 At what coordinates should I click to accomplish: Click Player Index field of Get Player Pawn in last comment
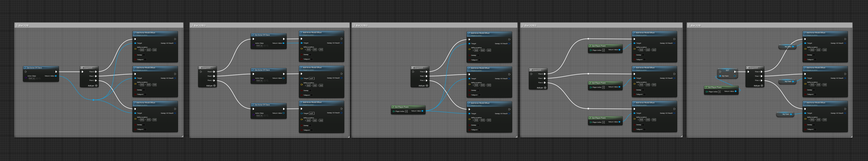click(x=719, y=92)
